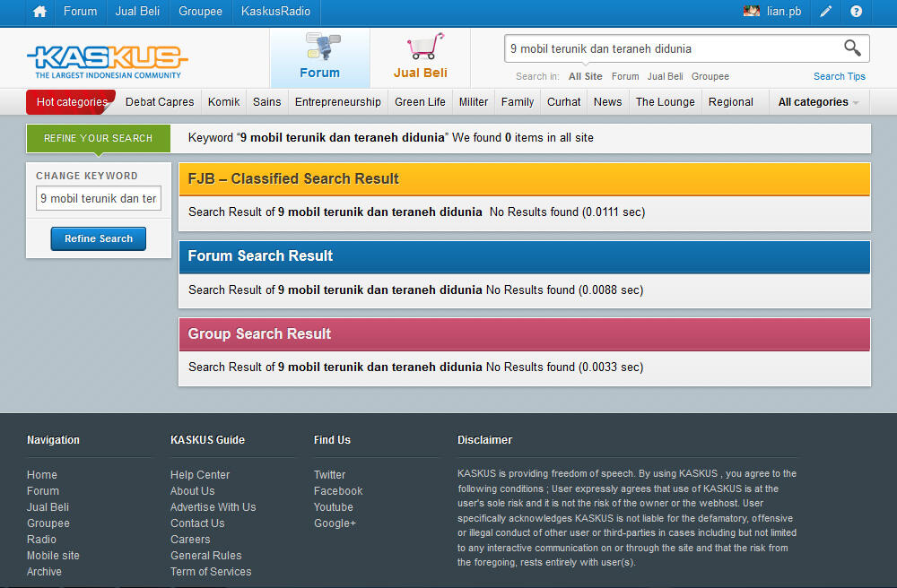The height and width of the screenshot is (588, 897).
Task: Open The Lounge category
Action: (666, 102)
